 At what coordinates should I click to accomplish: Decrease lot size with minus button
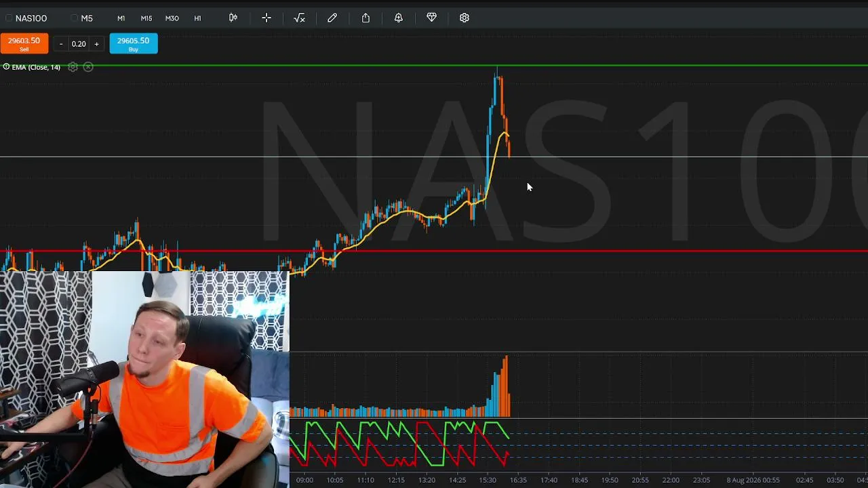coord(61,44)
